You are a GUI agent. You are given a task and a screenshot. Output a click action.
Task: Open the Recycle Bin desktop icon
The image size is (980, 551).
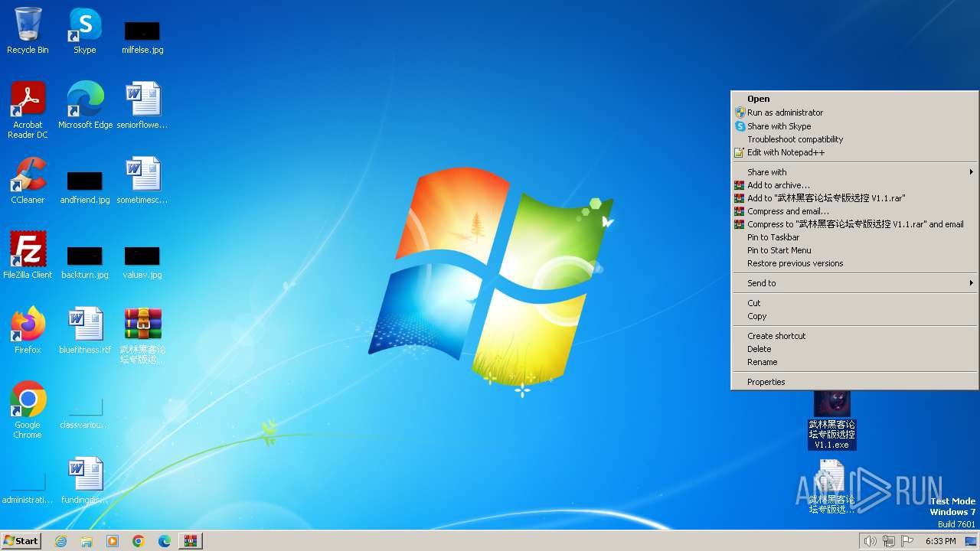tap(28, 31)
